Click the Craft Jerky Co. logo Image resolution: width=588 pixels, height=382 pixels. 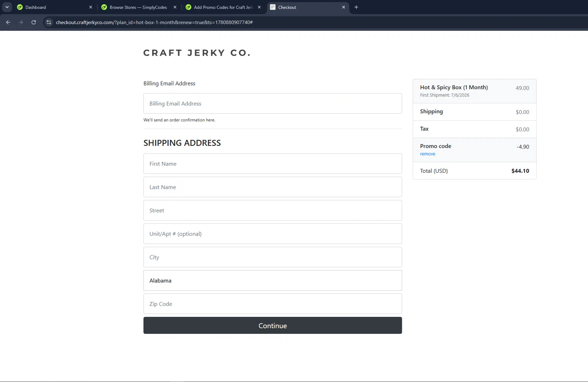[197, 53]
